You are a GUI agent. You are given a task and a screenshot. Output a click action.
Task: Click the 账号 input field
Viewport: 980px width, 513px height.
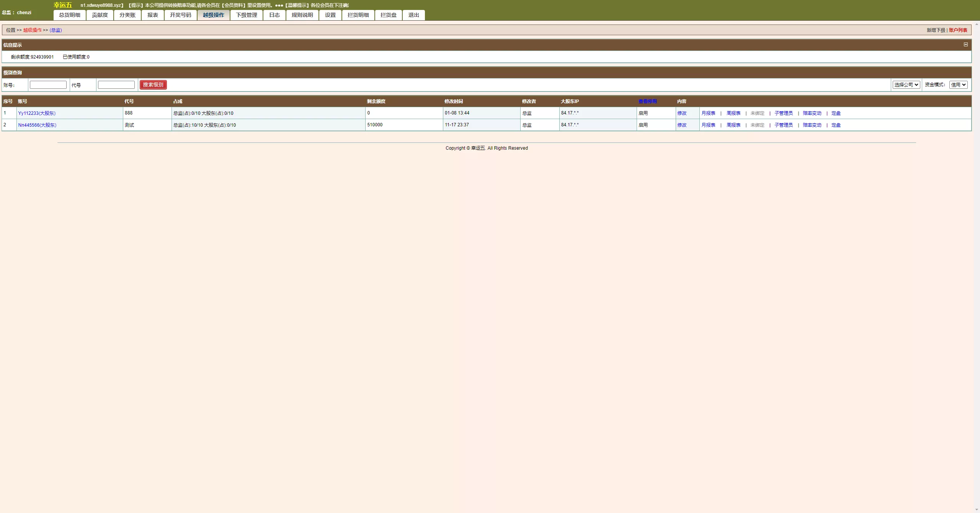point(48,85)
